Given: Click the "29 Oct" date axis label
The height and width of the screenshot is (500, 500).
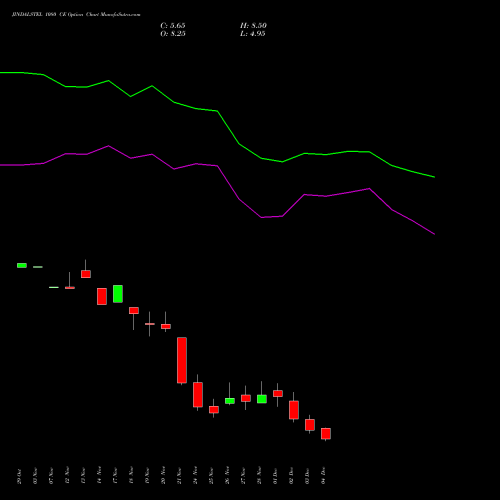Looking at the screenshot, I should click(x=19, y=476).
